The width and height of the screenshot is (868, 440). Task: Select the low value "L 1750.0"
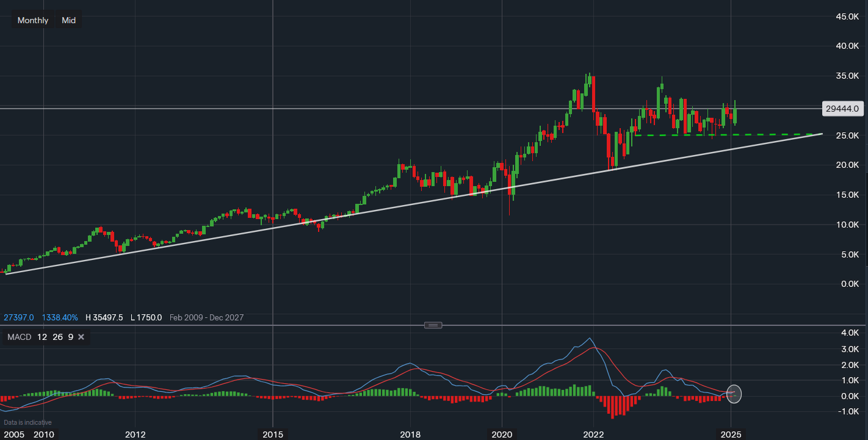click(146, 317)
